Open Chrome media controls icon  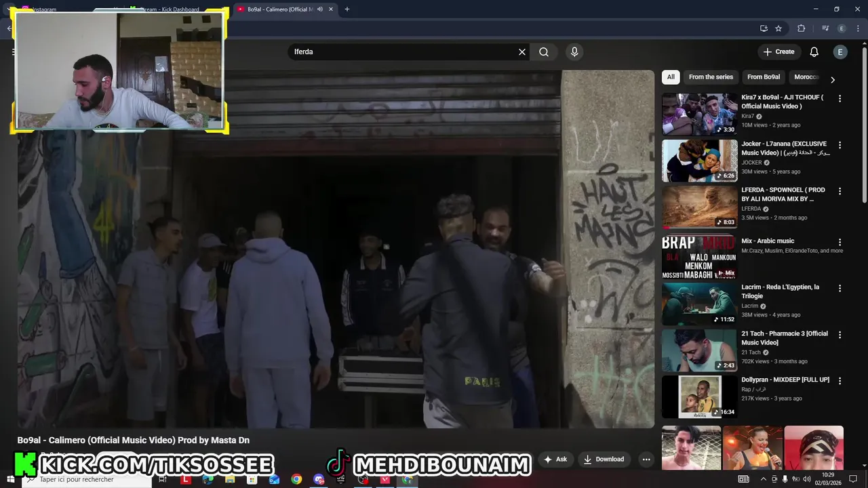coord(825,28)
